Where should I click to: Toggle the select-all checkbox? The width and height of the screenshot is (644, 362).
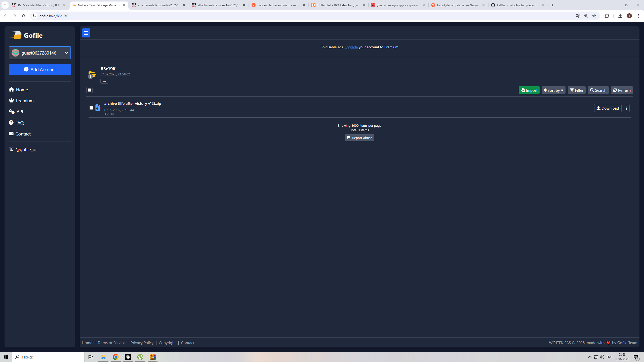coord(89,90)
